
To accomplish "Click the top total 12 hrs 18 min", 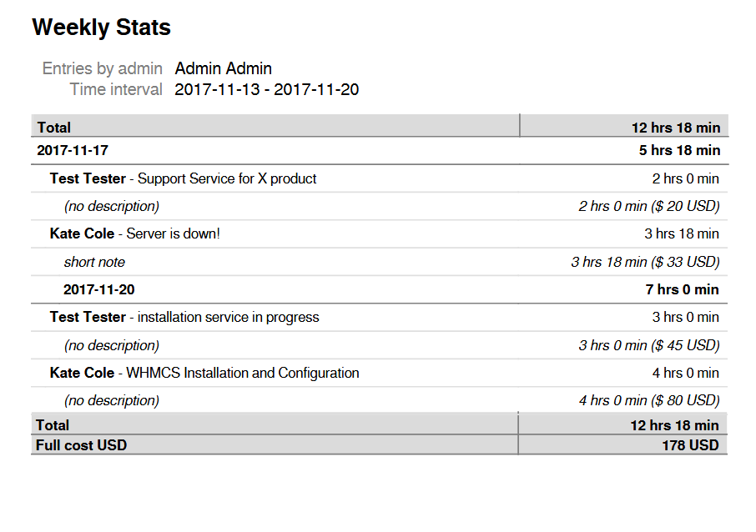I will [675, 128].
